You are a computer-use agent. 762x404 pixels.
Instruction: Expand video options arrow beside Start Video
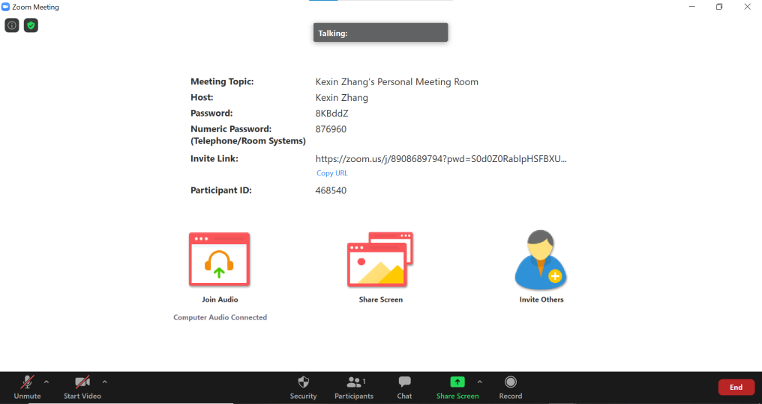point(105,381)
